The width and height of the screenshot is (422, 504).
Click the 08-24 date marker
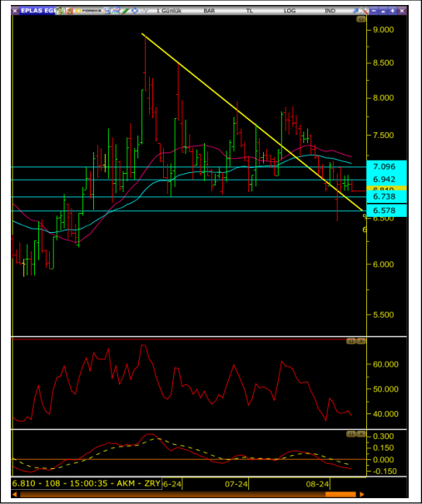tap(317, 484)
